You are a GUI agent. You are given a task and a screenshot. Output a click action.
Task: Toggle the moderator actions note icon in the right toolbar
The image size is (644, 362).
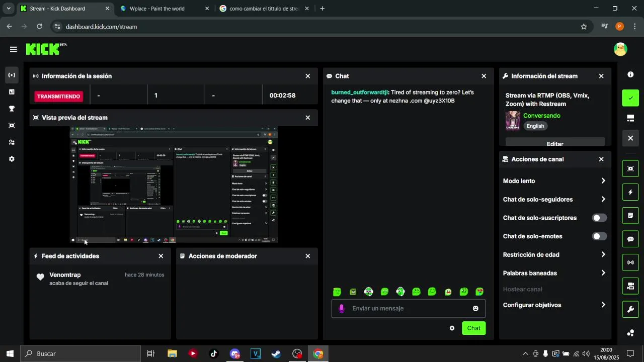point(630,216)
